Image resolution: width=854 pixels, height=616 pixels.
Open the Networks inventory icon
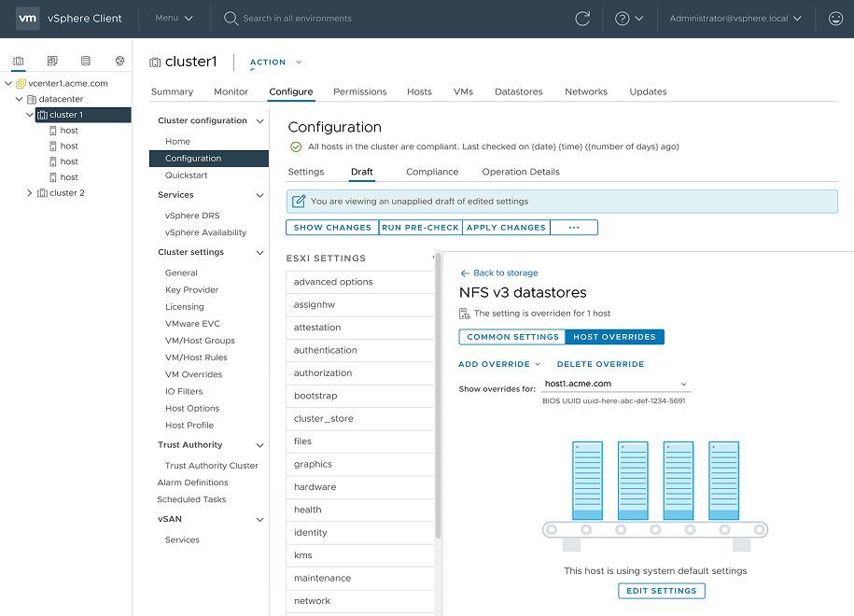tap(119, 60)
